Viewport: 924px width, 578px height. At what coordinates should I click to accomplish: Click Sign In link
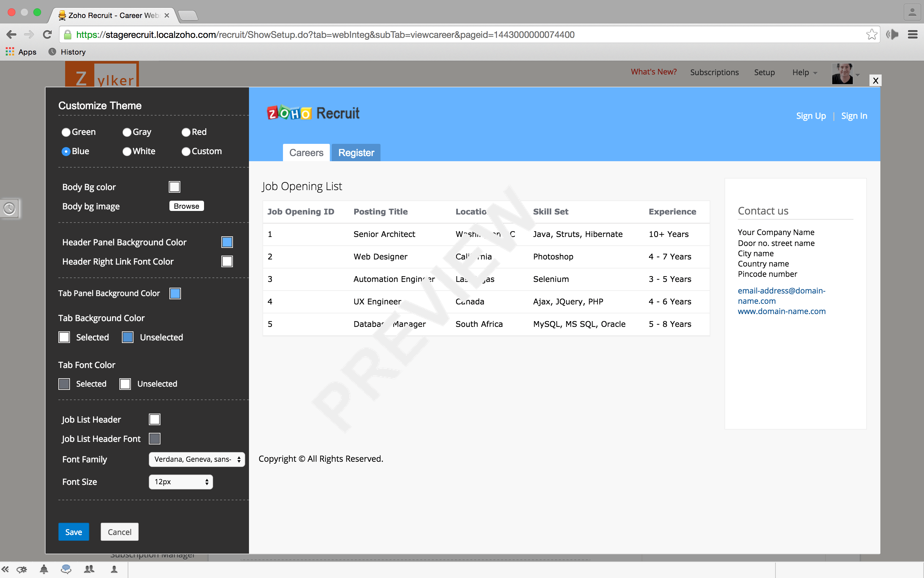click(854, 116)
